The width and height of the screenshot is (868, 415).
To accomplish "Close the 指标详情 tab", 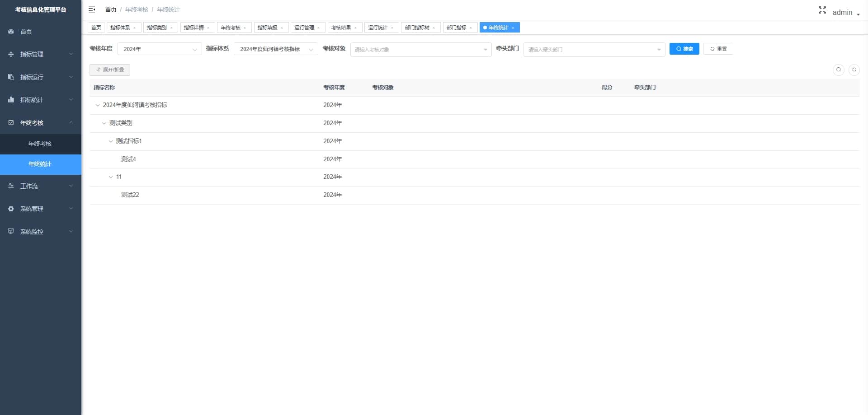I will click(208, 28).
